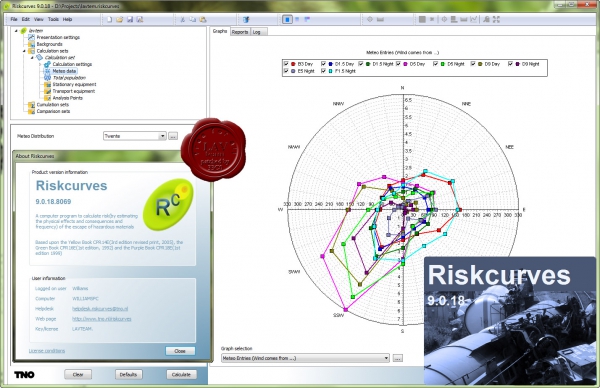Image resolution: width=600 pixels, height=388 pixels.
Task: Collapse the root project tree node
Action: 16,31
